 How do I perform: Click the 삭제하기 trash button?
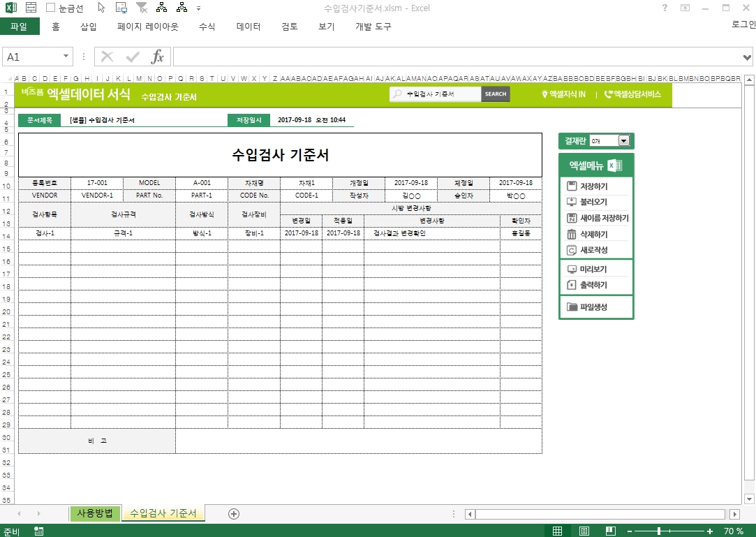click(x=596, y=234)
